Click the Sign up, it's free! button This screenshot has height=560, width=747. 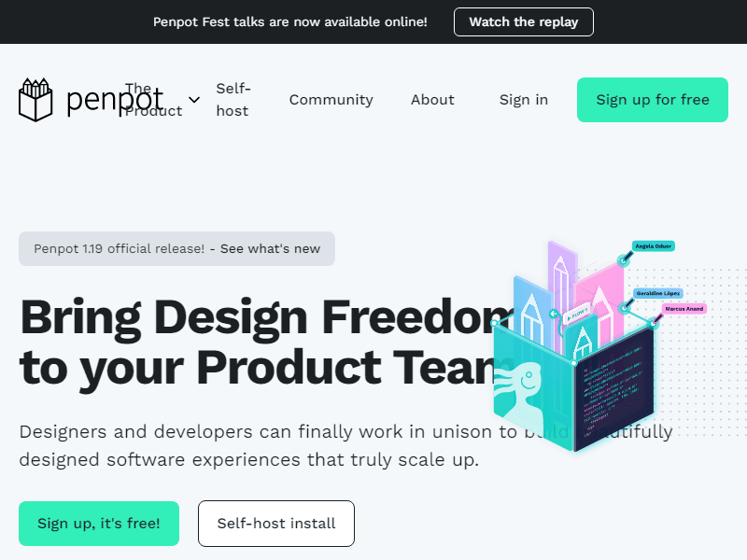coord(99,524)
